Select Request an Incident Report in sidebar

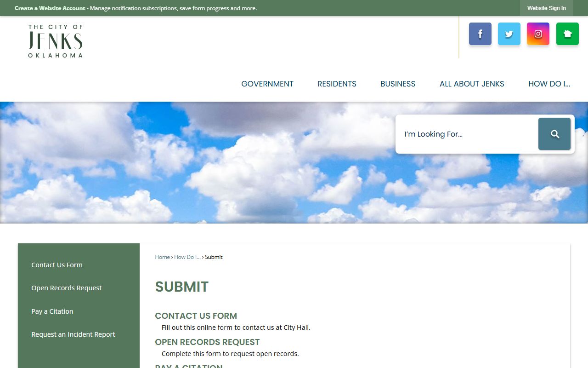coord(73,334)
